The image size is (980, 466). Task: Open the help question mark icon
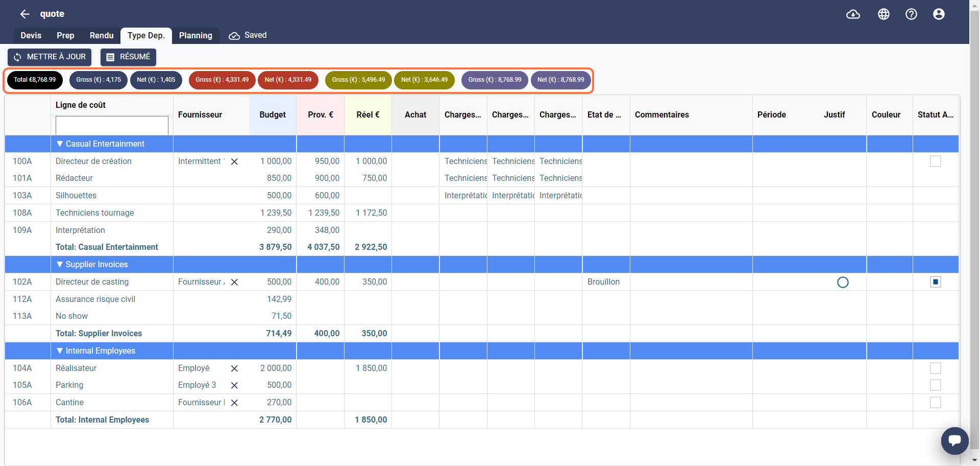point(911,14)
